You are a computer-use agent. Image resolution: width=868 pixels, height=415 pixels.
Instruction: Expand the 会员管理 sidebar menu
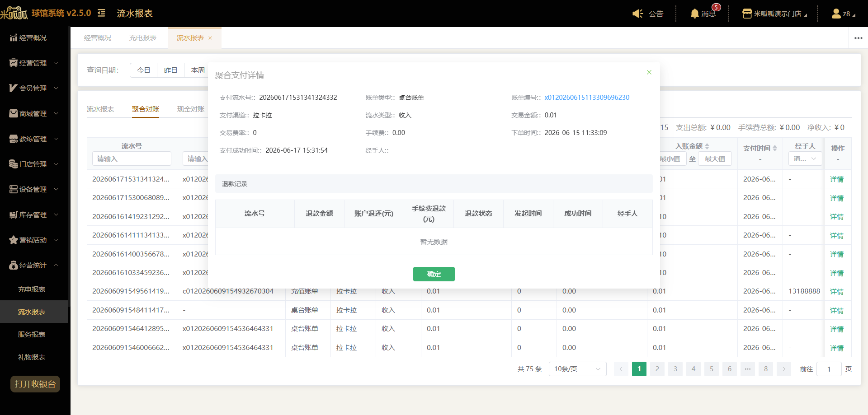click(34, 88)
